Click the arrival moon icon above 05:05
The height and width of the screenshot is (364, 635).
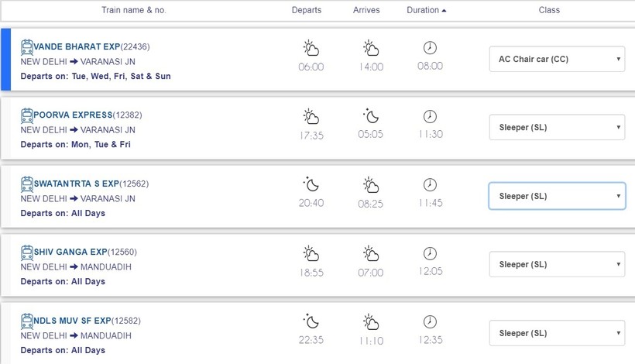[371, 117]
